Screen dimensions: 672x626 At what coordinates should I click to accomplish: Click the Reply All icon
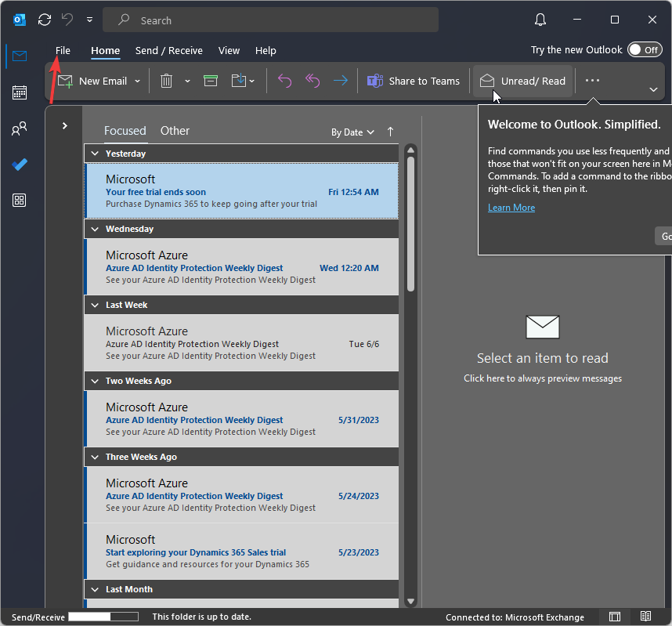pos(313,81)
